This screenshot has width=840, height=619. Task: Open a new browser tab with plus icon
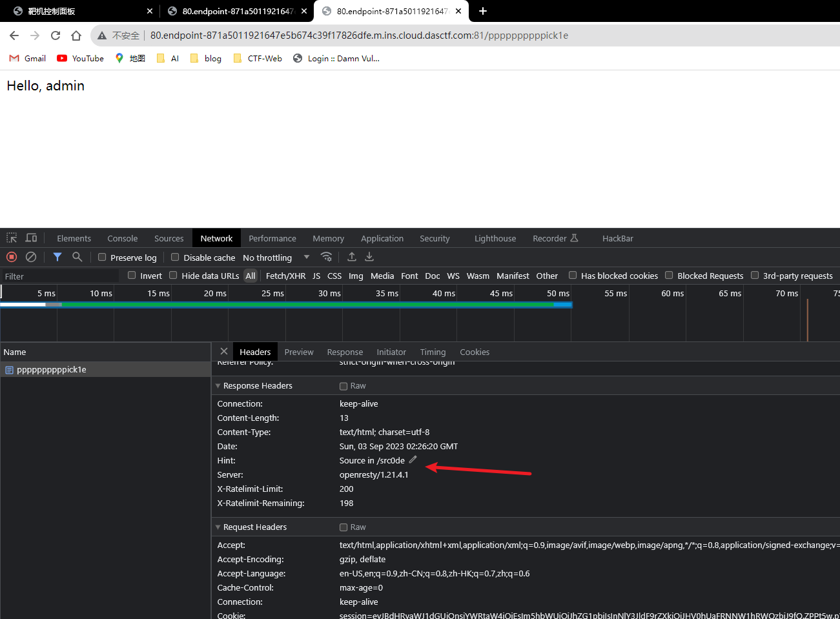(x=483, y=11)
